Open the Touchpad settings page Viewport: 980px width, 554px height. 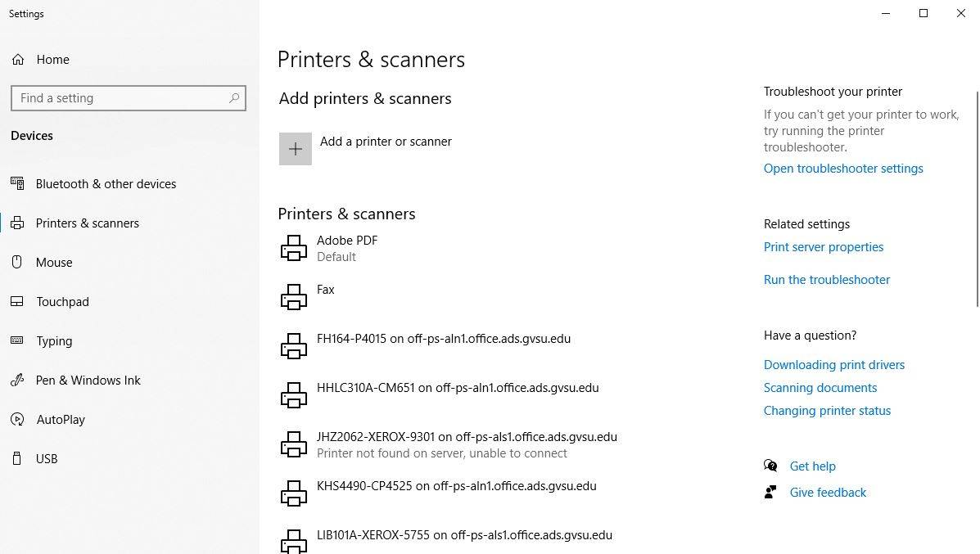[x=61, y=301]
